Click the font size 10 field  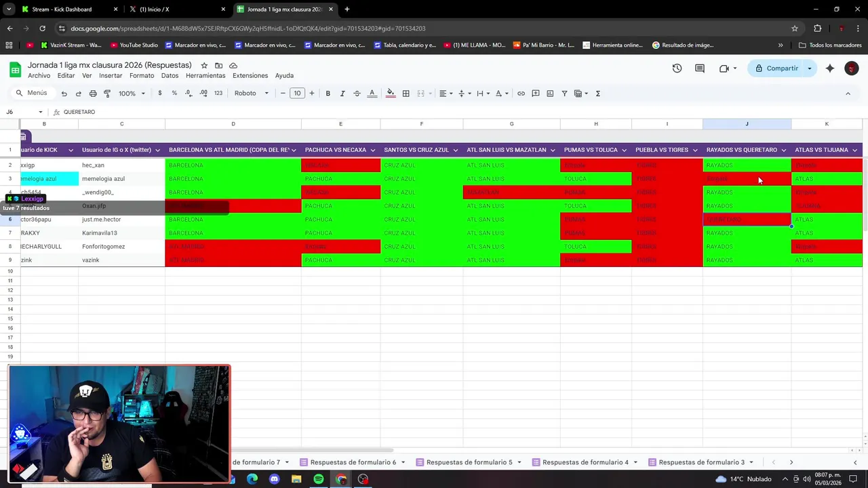tap(297, 94)
